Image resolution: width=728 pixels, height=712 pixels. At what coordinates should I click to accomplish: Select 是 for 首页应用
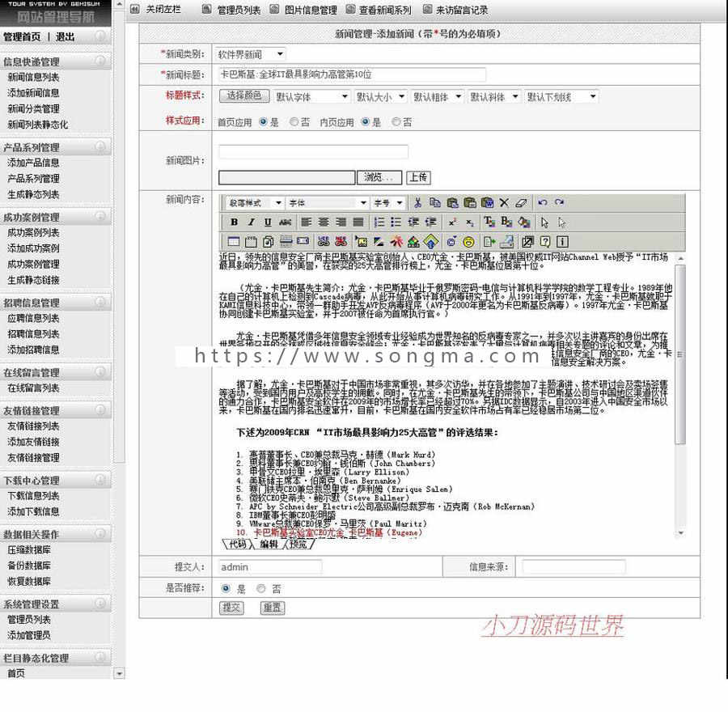pyautogui.click(x=265, y=123)
